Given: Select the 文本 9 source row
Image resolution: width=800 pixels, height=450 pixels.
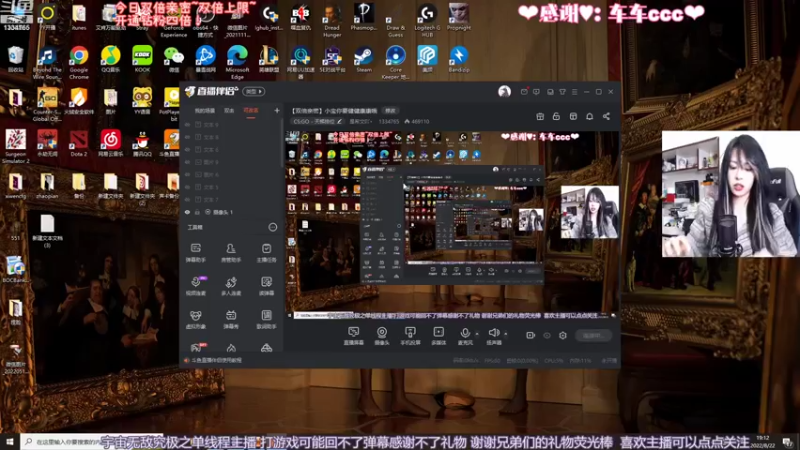Looking at the screenshot, I should 231,124.
